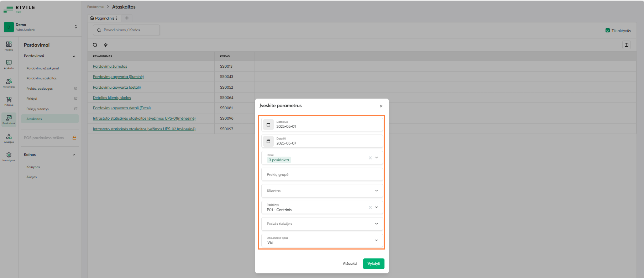
Task: Click the refresh icon above the table
Action: click(x=95, y=45)
